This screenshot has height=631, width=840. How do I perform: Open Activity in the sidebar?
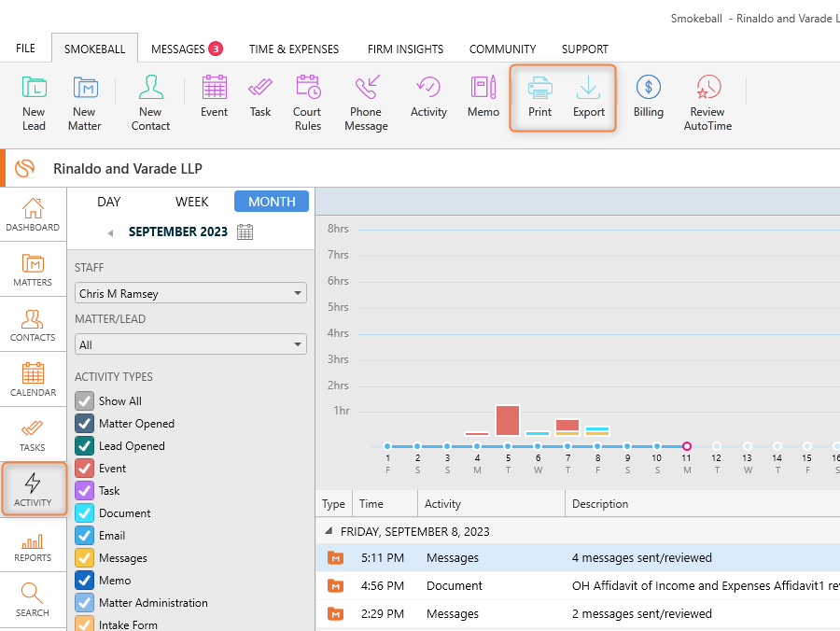click(34, 489)
